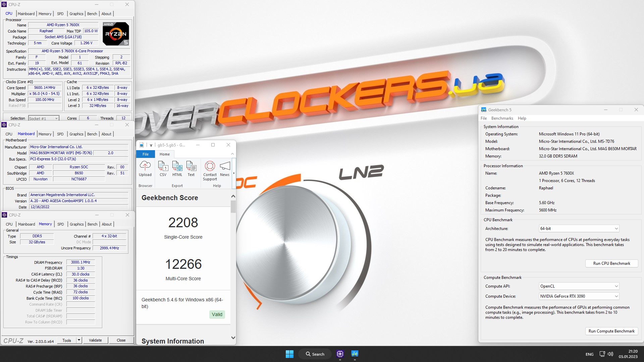The width and height of the screenshot is (644, 362).
Task: Open the Compute Device RTX 3090 dropdown
Action: pyautogui.click(x=579, y=296)
